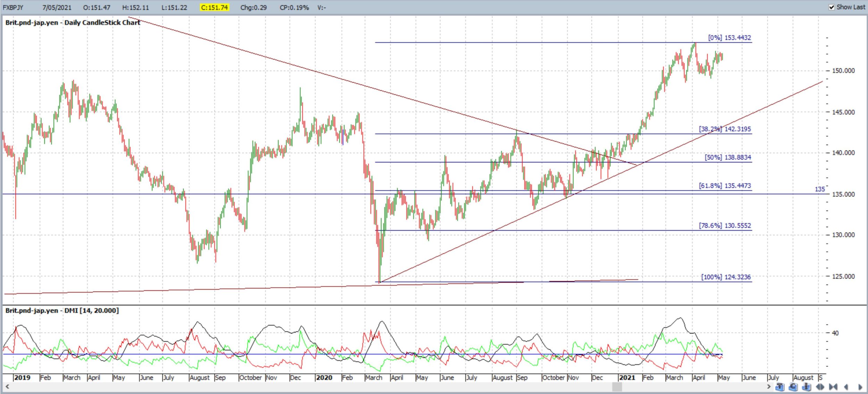Click the 150.000 price axis label
868x394 pixels.
click(843, 70)
